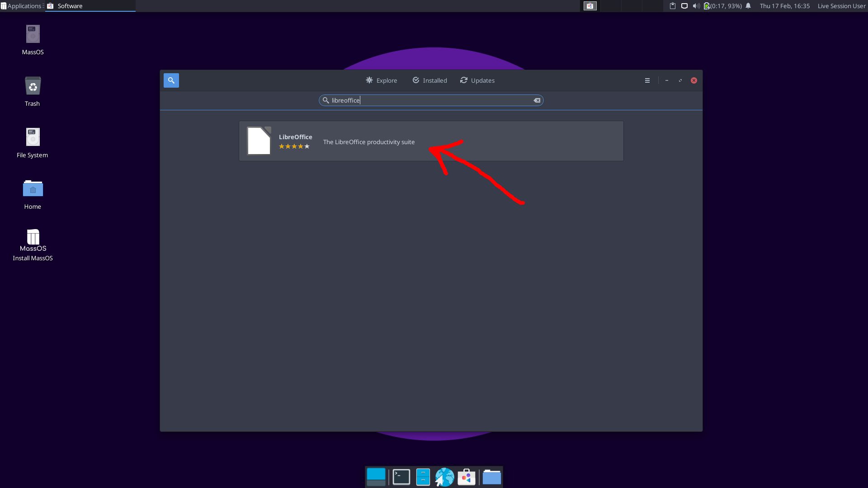Open the Updates tab
Screen dimensions: 868x488
pyautogui.click(x=477, y=80)
